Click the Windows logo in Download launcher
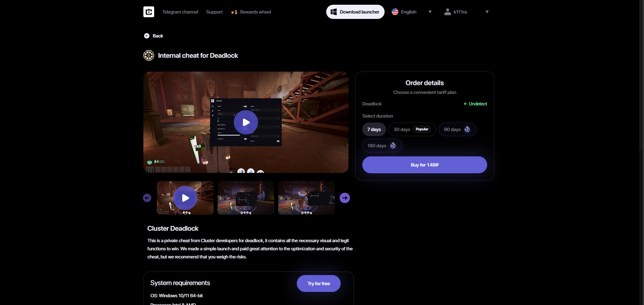 pos(334,12)
